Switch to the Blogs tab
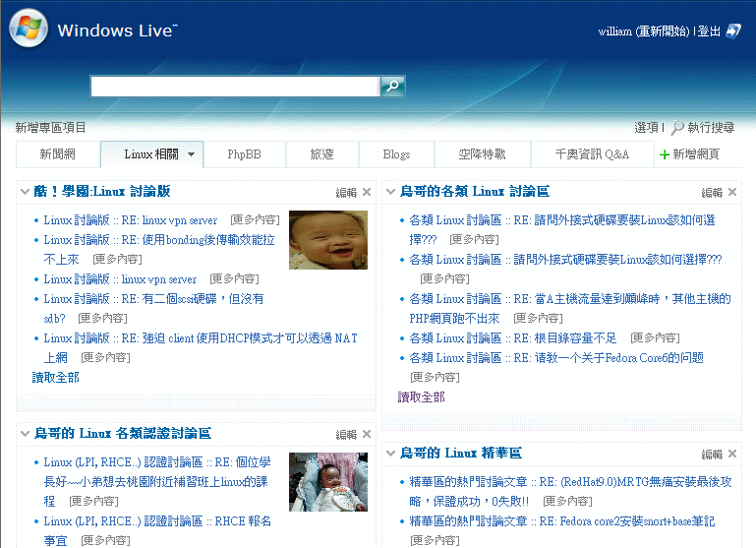 click(396, 154)
